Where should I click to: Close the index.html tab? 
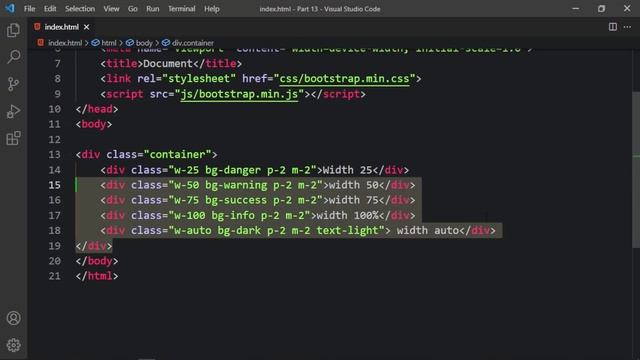87,27
